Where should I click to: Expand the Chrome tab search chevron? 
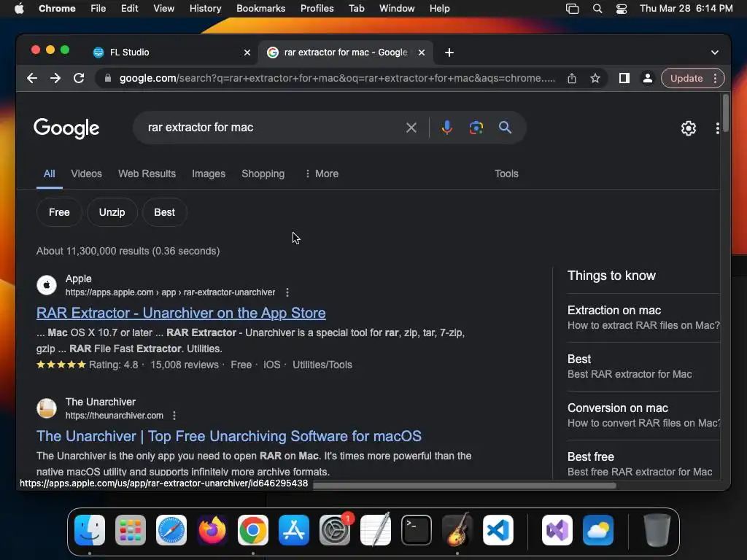pyautogui.click(x=715, y=52)
